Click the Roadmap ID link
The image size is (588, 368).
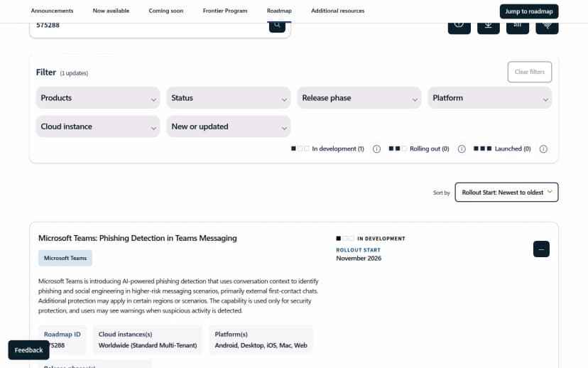[62, 334]
